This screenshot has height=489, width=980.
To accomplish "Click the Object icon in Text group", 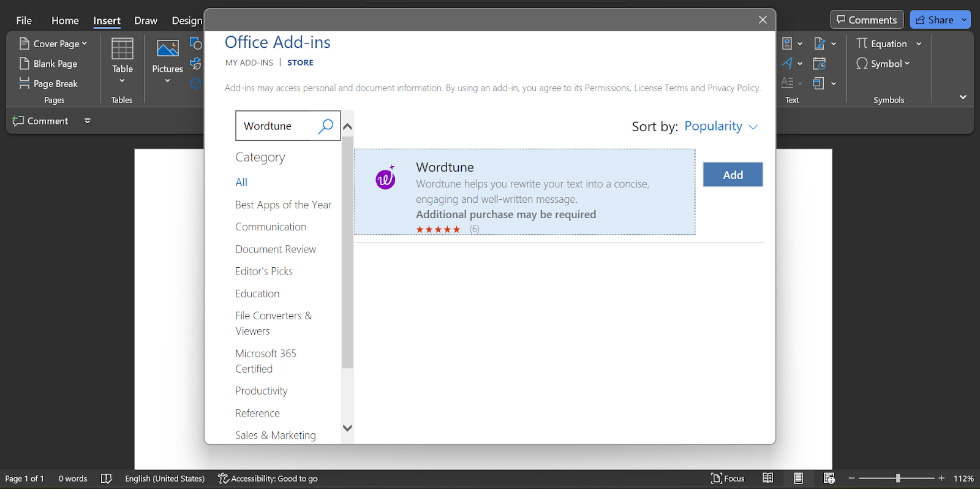I will point(818,83).
